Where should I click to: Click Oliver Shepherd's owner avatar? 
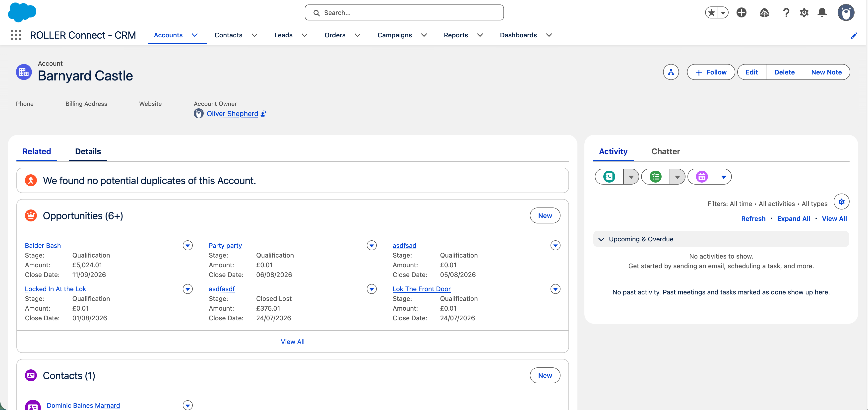(x=198, y=114)
